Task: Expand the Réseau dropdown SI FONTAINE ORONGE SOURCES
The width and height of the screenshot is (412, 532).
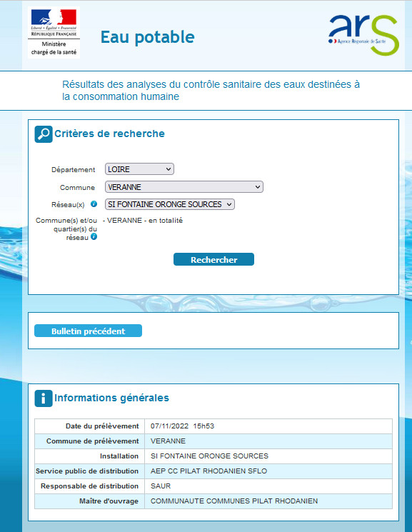Action: [x=170, y=204]
